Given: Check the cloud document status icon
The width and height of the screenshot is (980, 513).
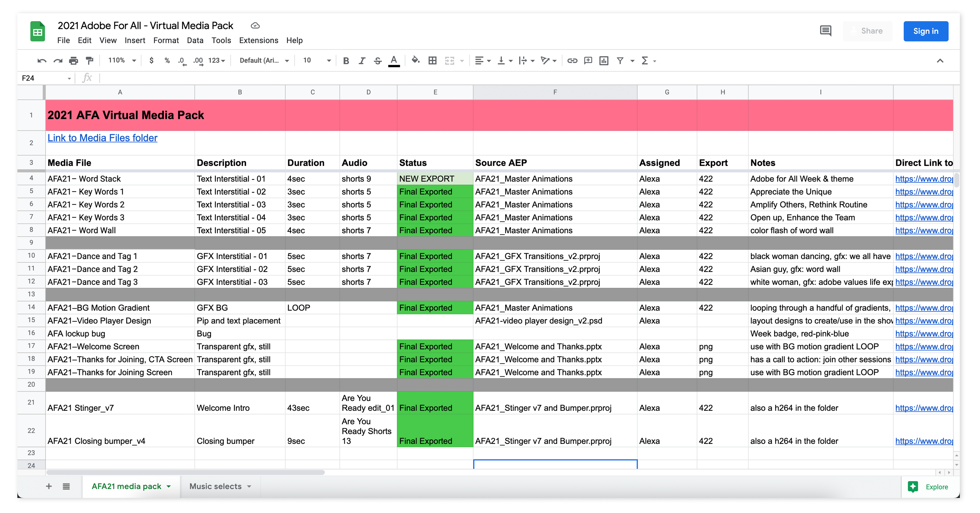Looking at the screenshot, I should tap(255, 26).
